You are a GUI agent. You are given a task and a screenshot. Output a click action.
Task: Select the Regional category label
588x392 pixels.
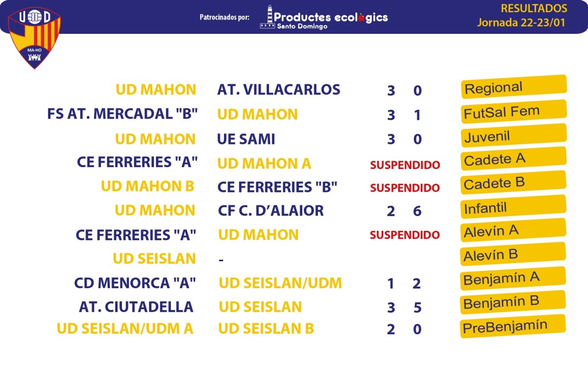pyautogui.click(x=514, y=87)
